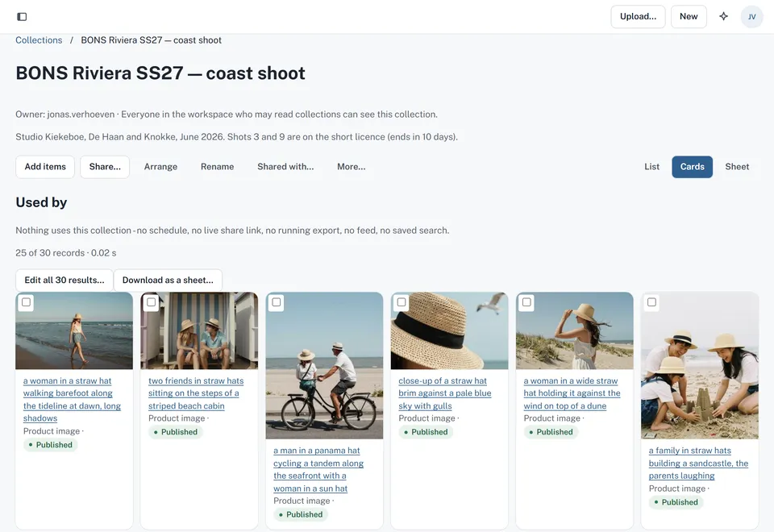774x532 pixels.
Task: Click the 'Studio Kiekeboe, De Haan' note text
Action: coord(236,137)
